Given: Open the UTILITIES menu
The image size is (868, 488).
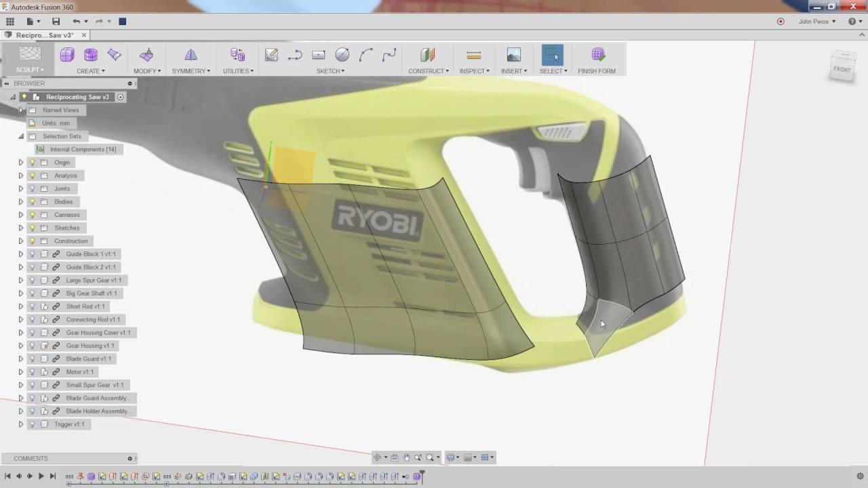Looking at the screenshot, I should (238, 71).
